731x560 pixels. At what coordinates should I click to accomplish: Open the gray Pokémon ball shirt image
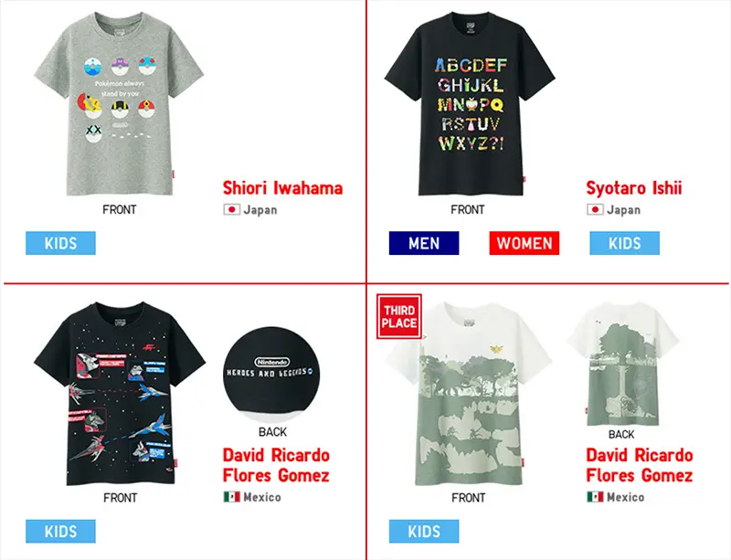[x=119, y=104]
